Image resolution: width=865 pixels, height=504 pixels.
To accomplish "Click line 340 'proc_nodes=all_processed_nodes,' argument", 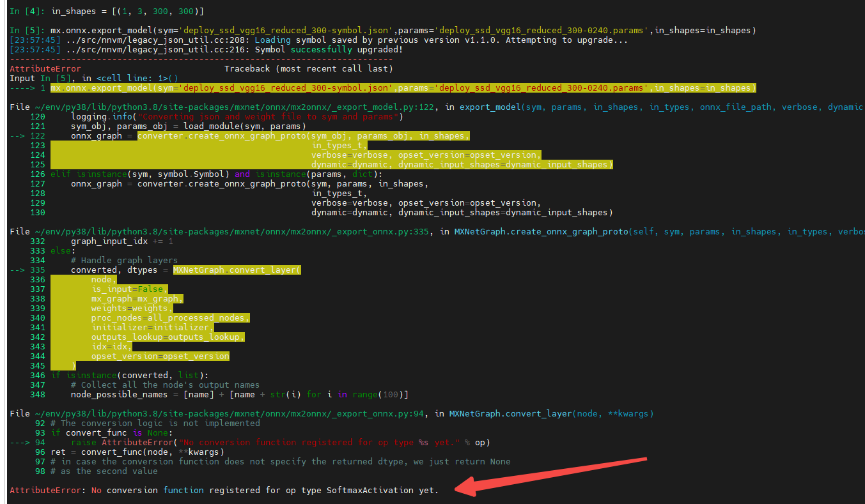I will pyautogui.click(x=171, y=318).
